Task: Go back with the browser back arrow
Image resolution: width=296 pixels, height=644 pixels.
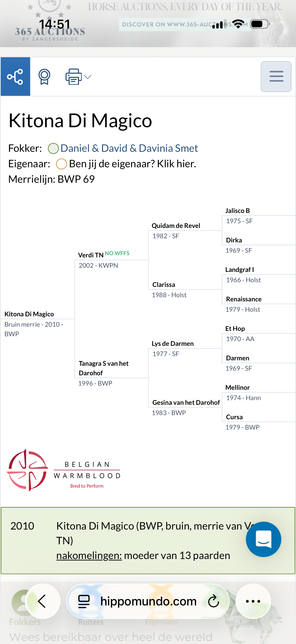Action: tap(42, 601)
